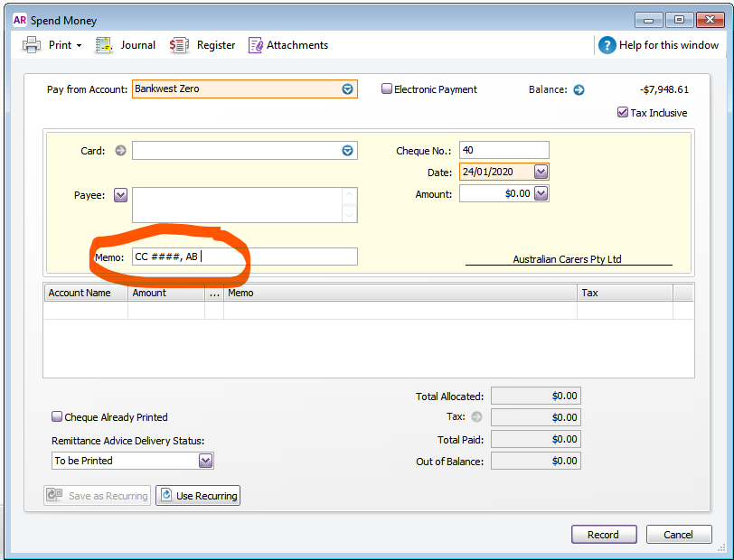Open the Journal icon in toolbar
Viewport: 734px width, 560px height.
[x=104, y=45]
